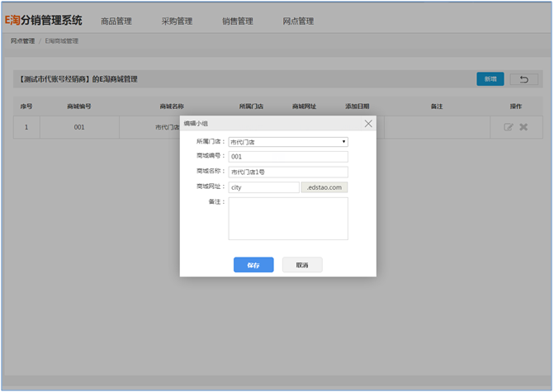Open the 采购管理 menu
The width and height of the screenshot is (554, 392).
pyautogui.click(x=177, y=21)
